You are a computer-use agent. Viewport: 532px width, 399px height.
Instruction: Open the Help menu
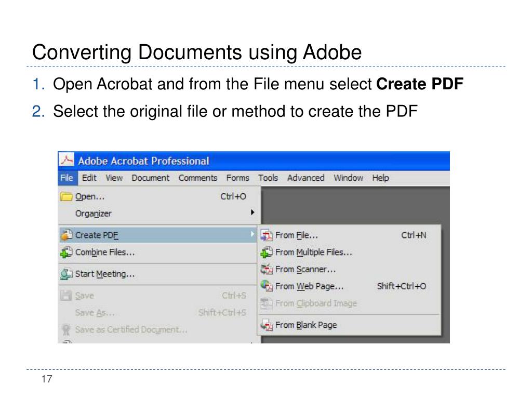[x=380, y=178]
